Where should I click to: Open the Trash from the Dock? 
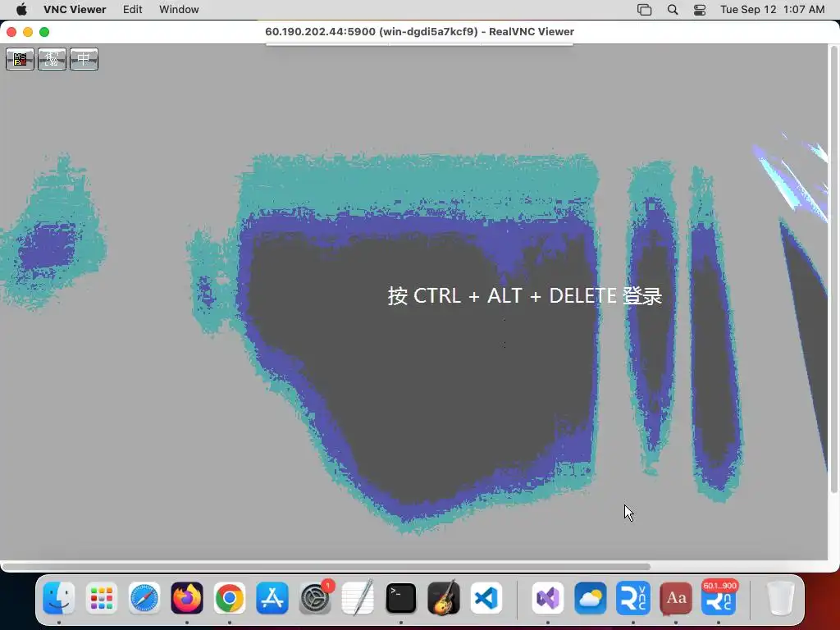tap(780, 598)
